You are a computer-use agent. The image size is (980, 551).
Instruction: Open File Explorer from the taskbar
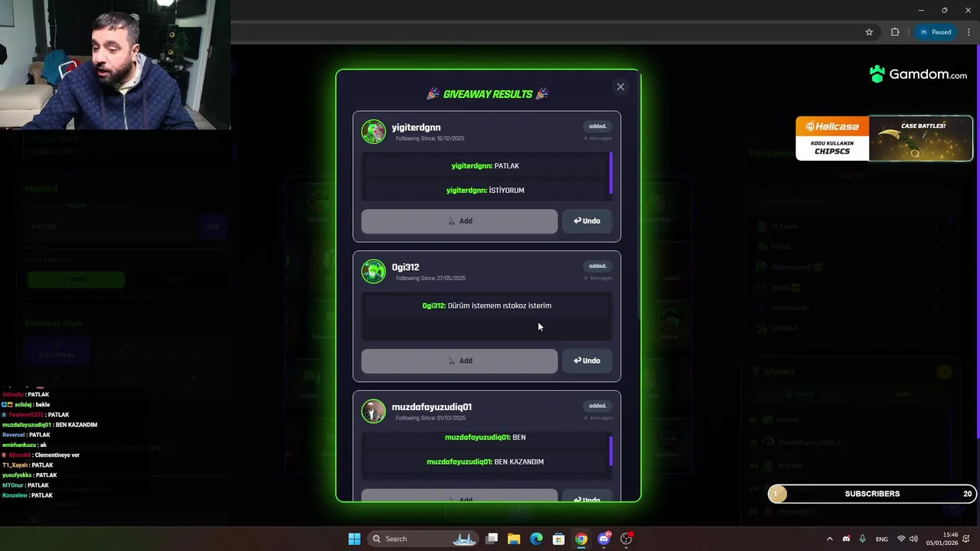[514, 539]
